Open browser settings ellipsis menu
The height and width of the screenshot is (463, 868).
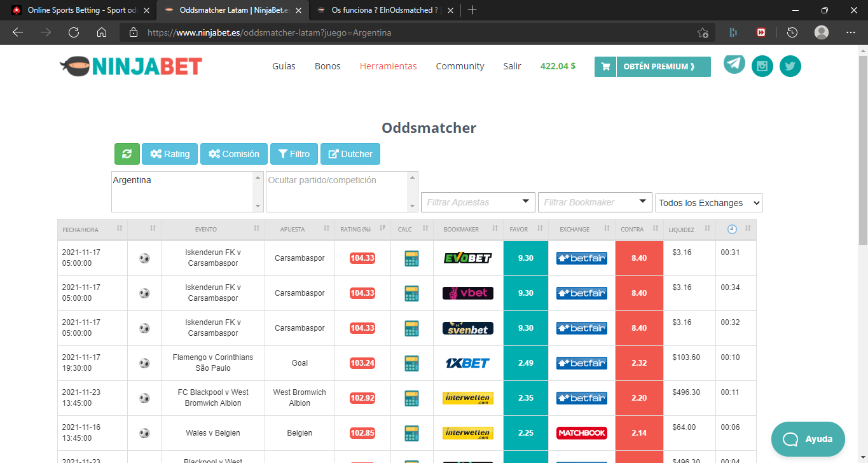851,32
